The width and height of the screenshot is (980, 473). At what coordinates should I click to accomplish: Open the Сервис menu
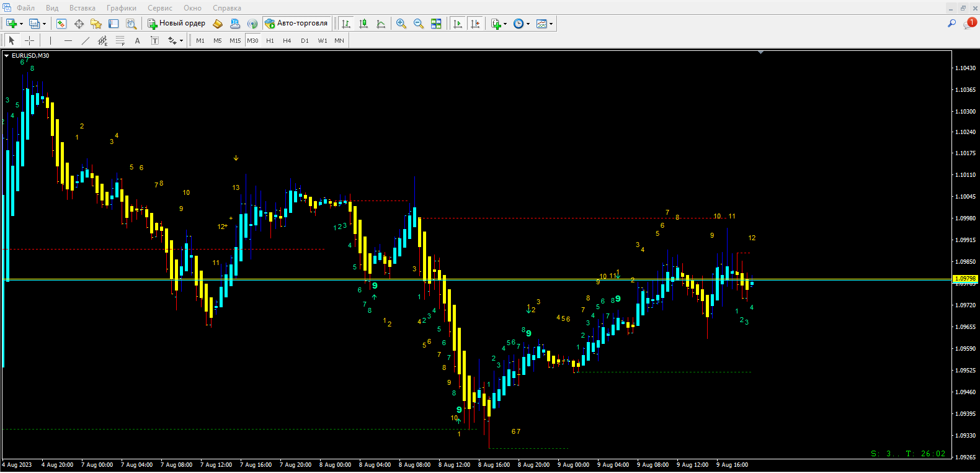160,8
